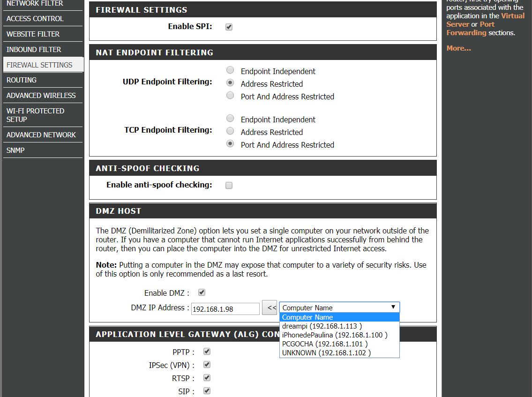Open Advanced Network settings

[x=41, y=135]
